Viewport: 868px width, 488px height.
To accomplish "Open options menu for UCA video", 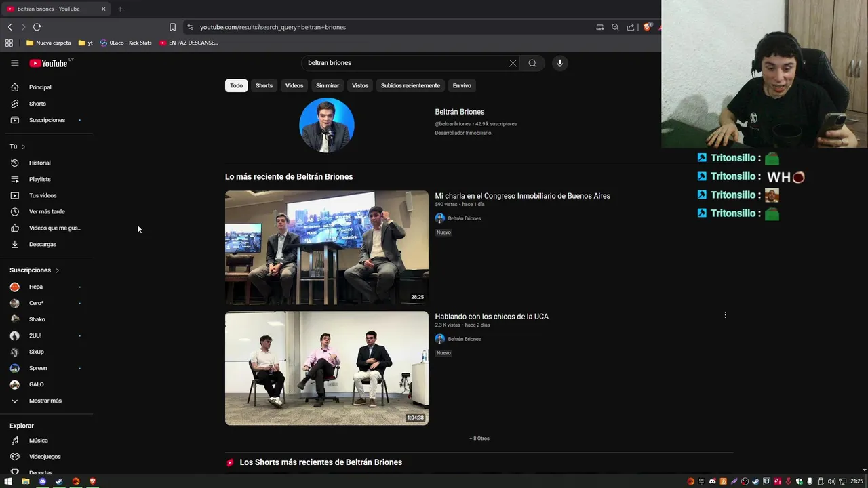I will [725, 315].
